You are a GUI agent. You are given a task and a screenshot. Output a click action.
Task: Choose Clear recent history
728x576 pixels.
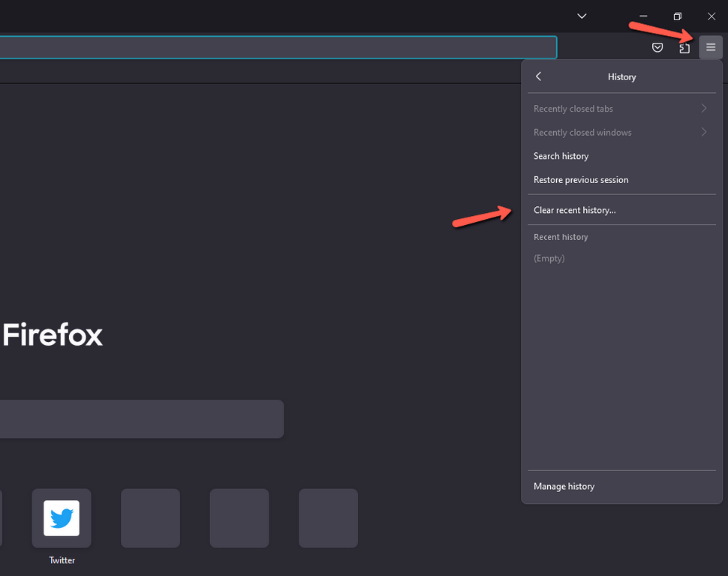(575, 210)
